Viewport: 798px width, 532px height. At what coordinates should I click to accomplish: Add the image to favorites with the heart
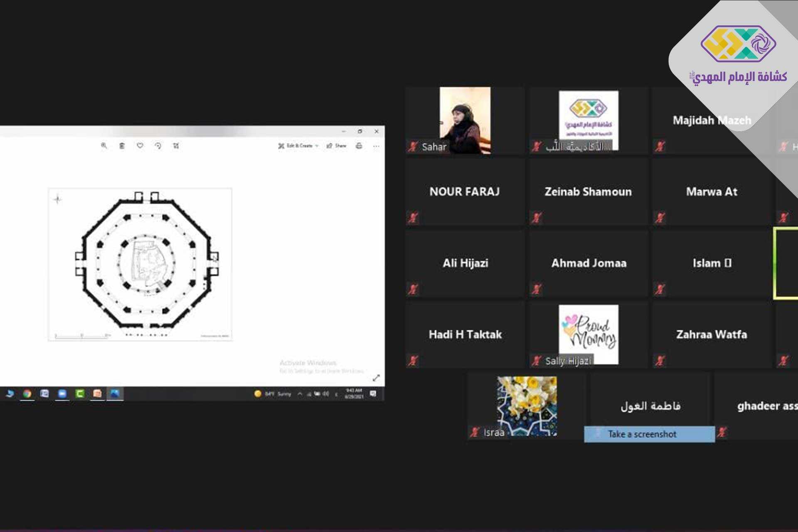click(x=140, y=146)
